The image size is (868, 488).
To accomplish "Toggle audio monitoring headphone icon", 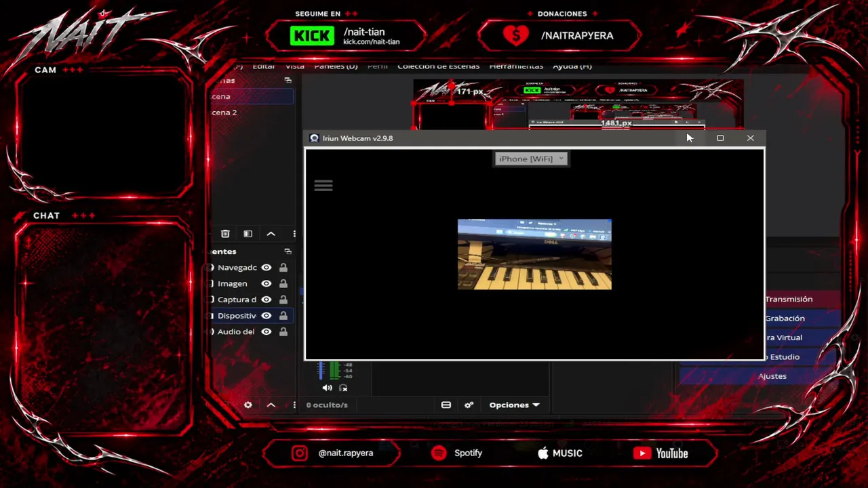I will pos(343,388).
